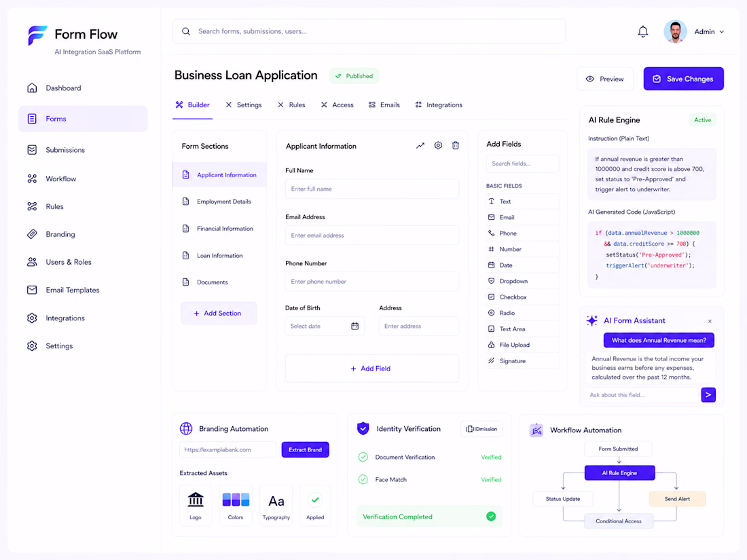Add a Text basic field

[x=523, y=202]
